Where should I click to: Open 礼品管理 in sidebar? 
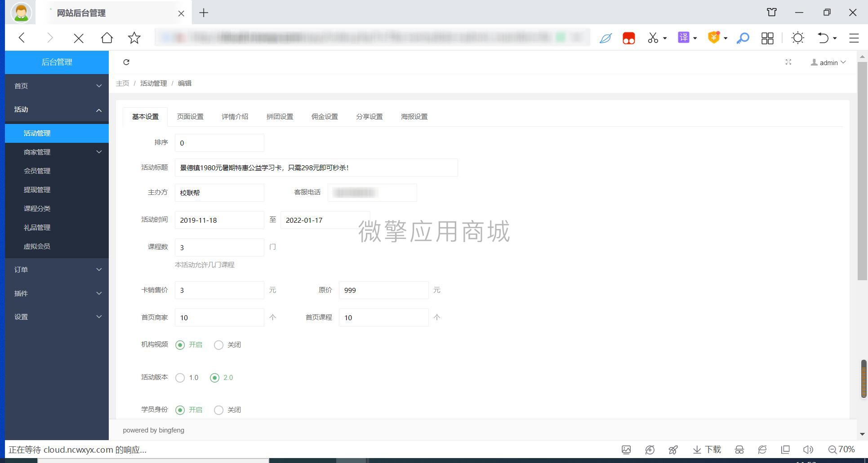(57, 227)
